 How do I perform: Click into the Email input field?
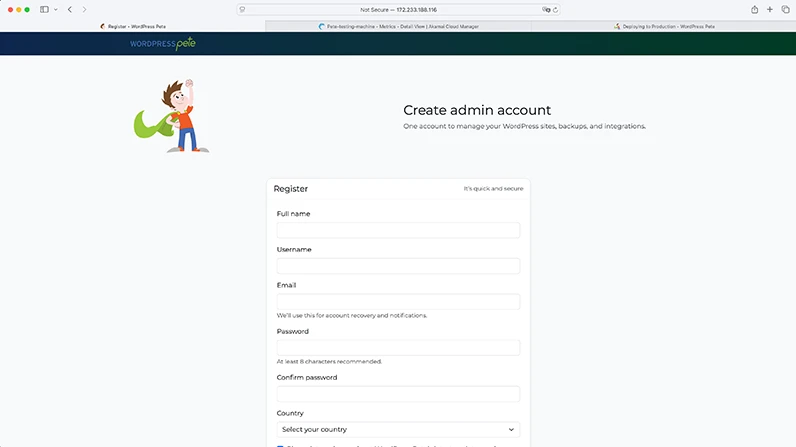tap(398, 302)
